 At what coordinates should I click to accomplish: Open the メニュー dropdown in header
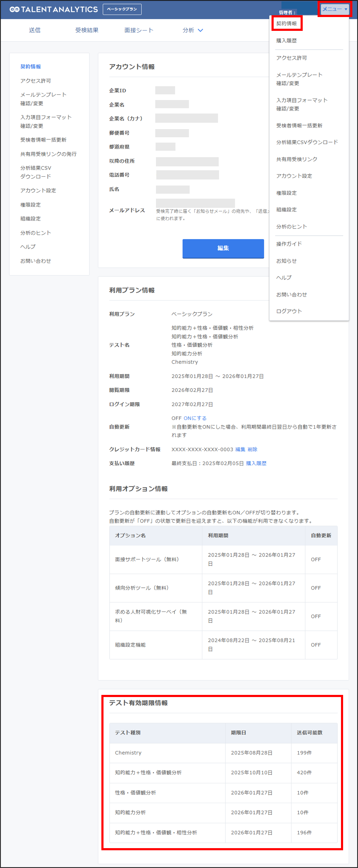pyautogui.click(x=335, y=9)
